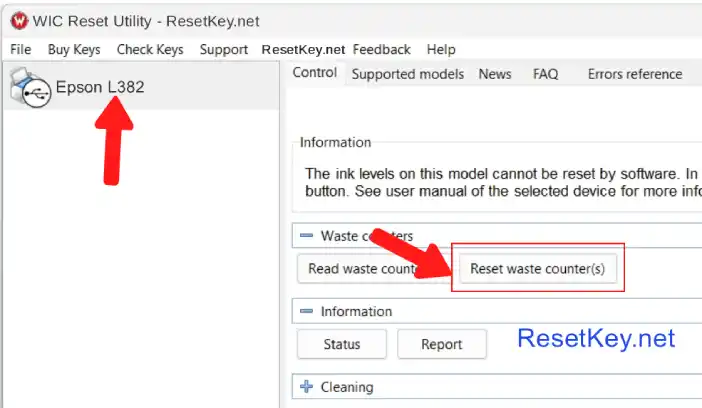Switch to the FAQ tab

click(x=545, y=74)
